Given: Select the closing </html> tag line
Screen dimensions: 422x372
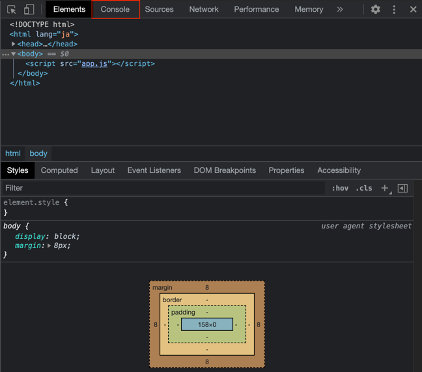Looking at the screenshot, I should point(25,83).
